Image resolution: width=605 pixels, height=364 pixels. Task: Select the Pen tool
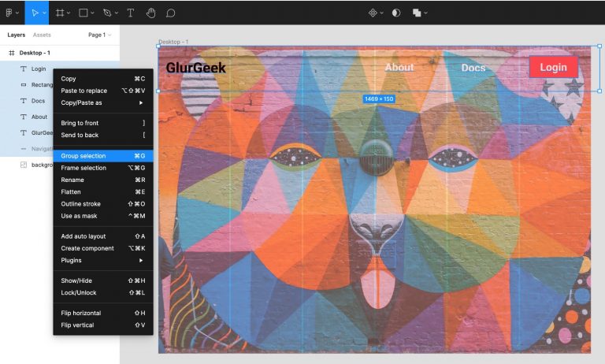pos(108,13)
